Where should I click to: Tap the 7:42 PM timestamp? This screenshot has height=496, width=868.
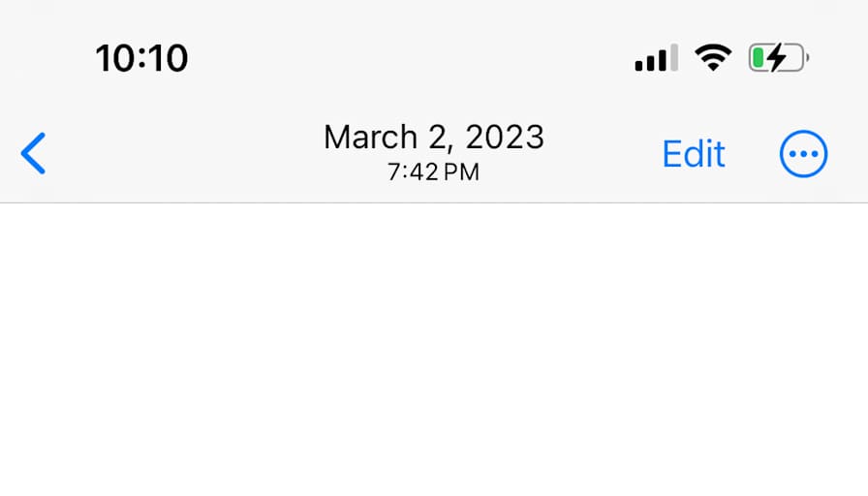coord(433,173)
